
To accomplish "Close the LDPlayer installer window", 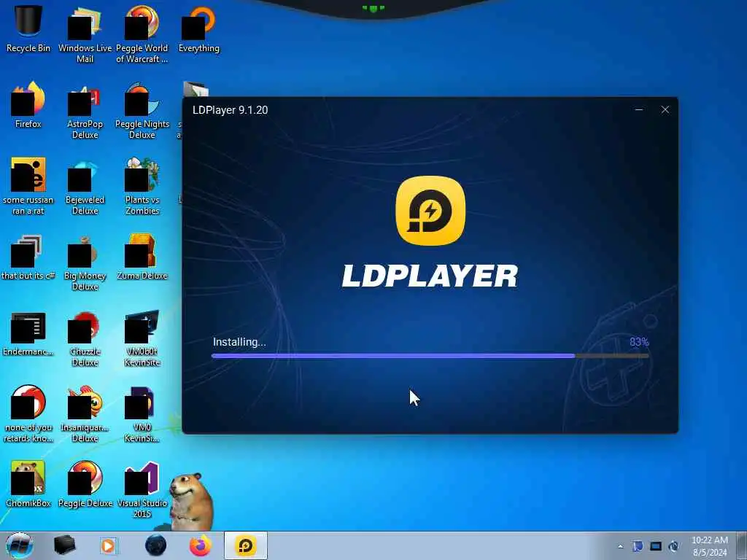I will coord(665,110).
